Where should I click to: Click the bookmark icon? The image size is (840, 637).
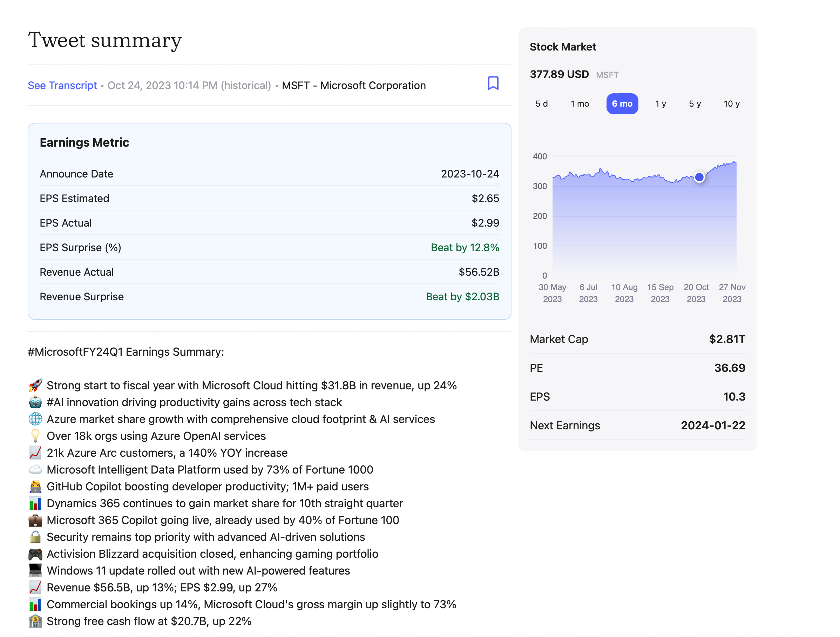(x=493, y=83)
